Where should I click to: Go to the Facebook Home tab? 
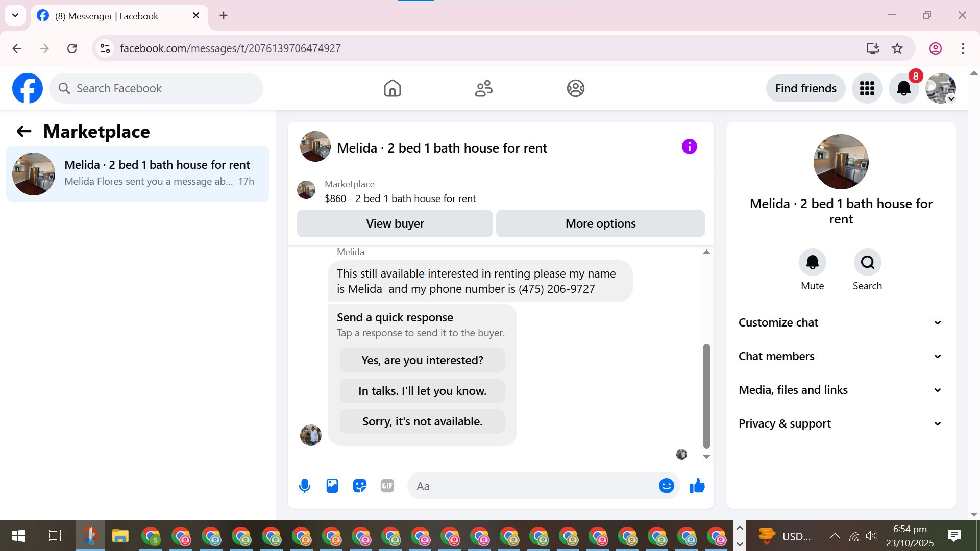coord(392,88)
